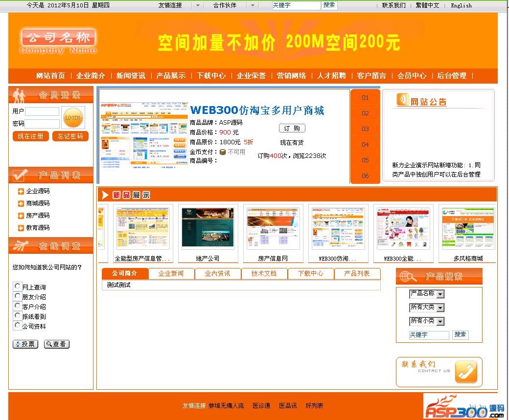
Task: Focus the 用户 username field
Action: click(42, 111)
